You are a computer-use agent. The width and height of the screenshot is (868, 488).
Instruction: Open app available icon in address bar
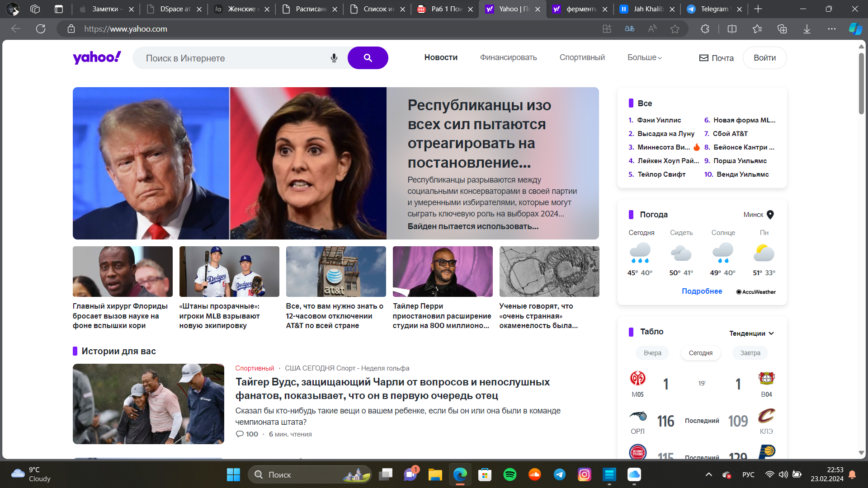pyautogui.click(x=607, y=29)
